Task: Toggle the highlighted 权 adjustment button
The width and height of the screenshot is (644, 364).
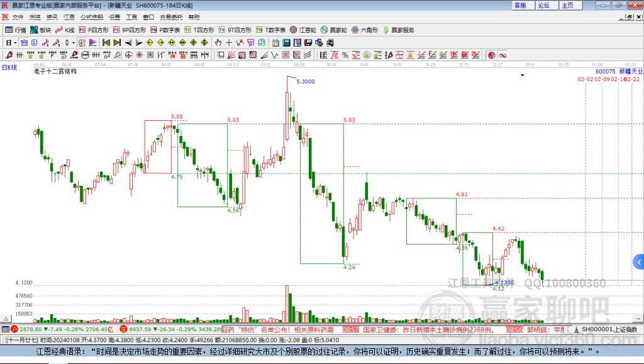Action: [82, 43]
